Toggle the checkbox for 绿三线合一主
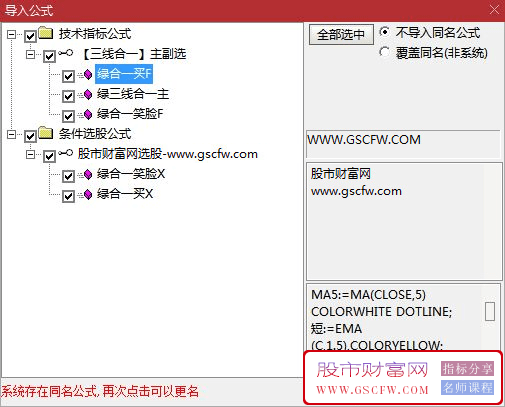This screenshot has height=407, width=505. [x=68, y=96]
